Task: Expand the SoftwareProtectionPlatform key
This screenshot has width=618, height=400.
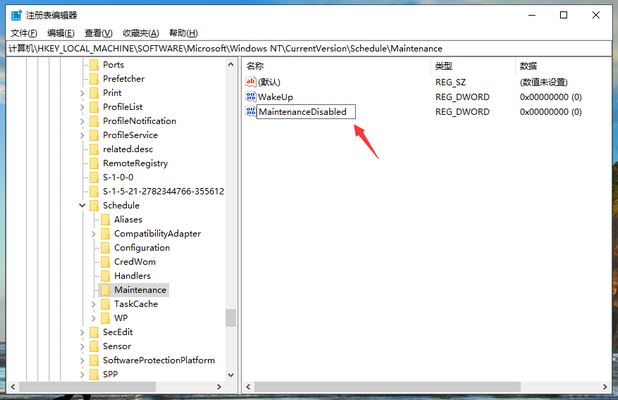Action: click(81, 360)
